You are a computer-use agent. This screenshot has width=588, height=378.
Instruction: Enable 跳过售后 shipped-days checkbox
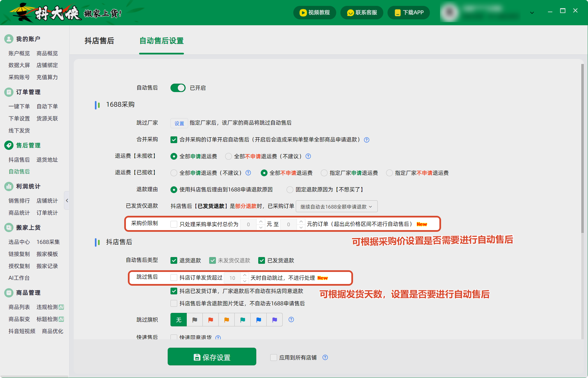pos(174,278)
